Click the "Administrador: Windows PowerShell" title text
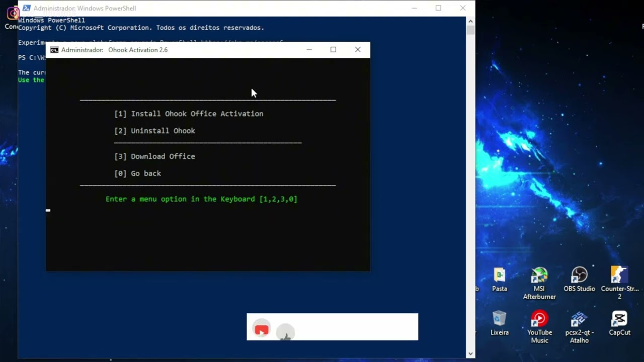 pos(85,8)
